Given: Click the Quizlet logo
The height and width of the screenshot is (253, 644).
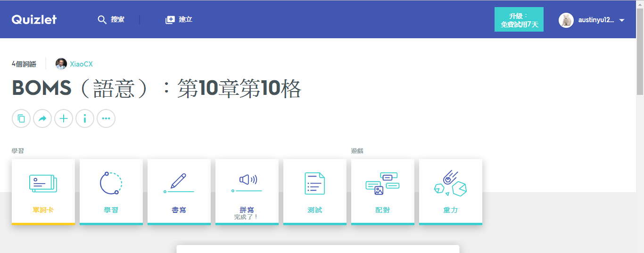Looking at the screenshot, I should click(34, 19).
